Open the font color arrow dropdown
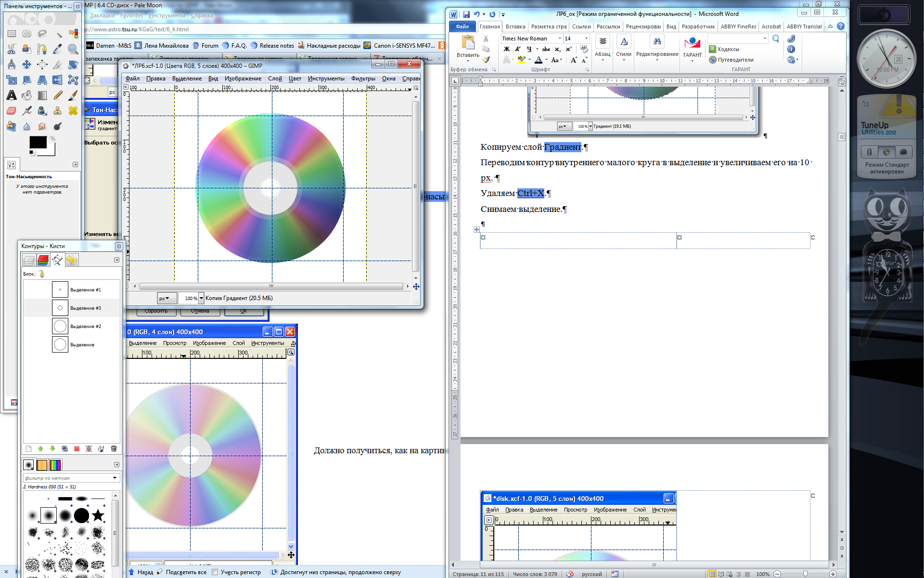The image size is (924, 578). pos(546,60)
